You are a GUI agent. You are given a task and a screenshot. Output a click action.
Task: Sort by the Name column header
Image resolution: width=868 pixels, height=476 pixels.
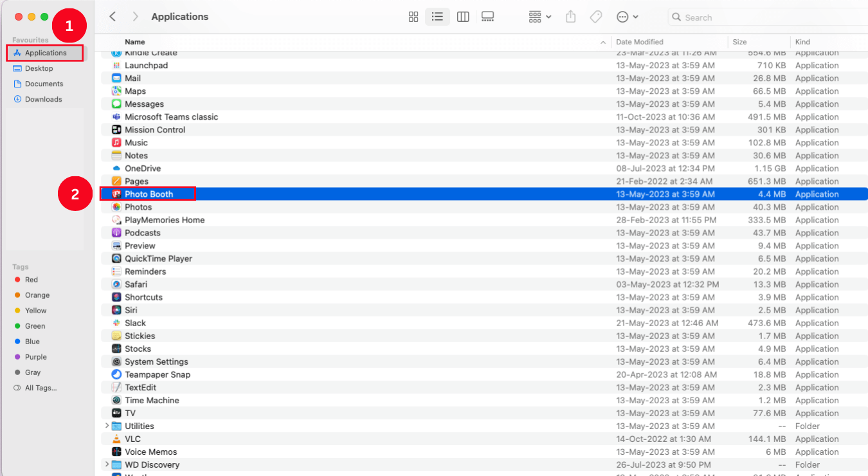pos(135,42)
